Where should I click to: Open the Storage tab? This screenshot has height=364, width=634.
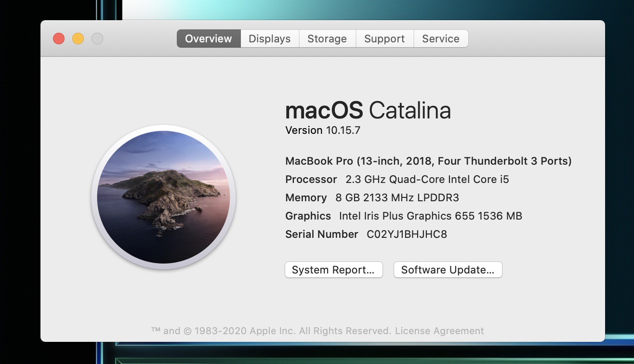(327, 39)
